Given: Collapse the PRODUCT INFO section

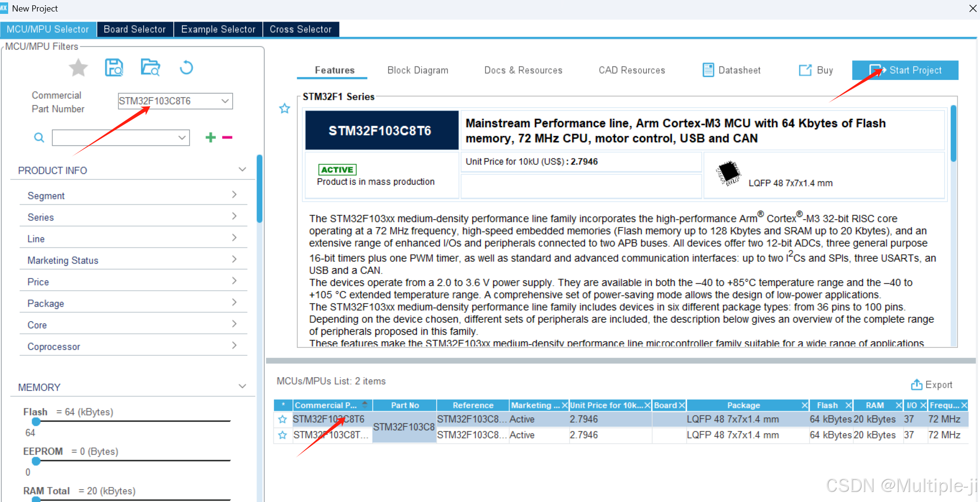Looking at the screenshot, I should coord(242,170).
